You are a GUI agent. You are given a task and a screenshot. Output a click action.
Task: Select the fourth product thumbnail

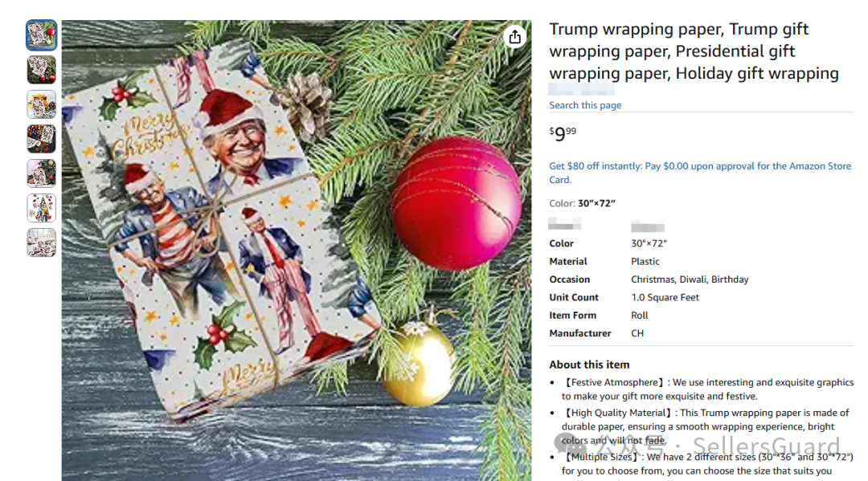pyautogui.click(x=42, y=139)
